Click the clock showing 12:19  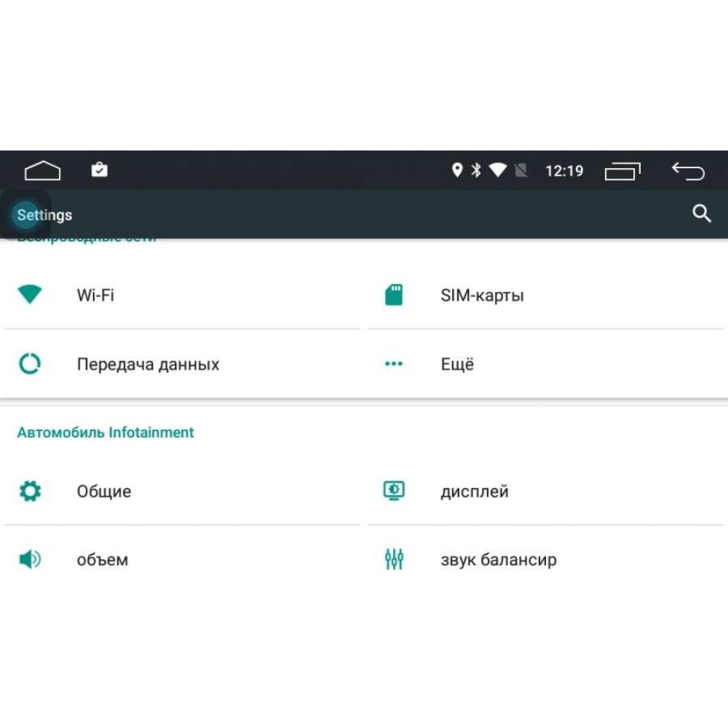[x=564, y=171]
